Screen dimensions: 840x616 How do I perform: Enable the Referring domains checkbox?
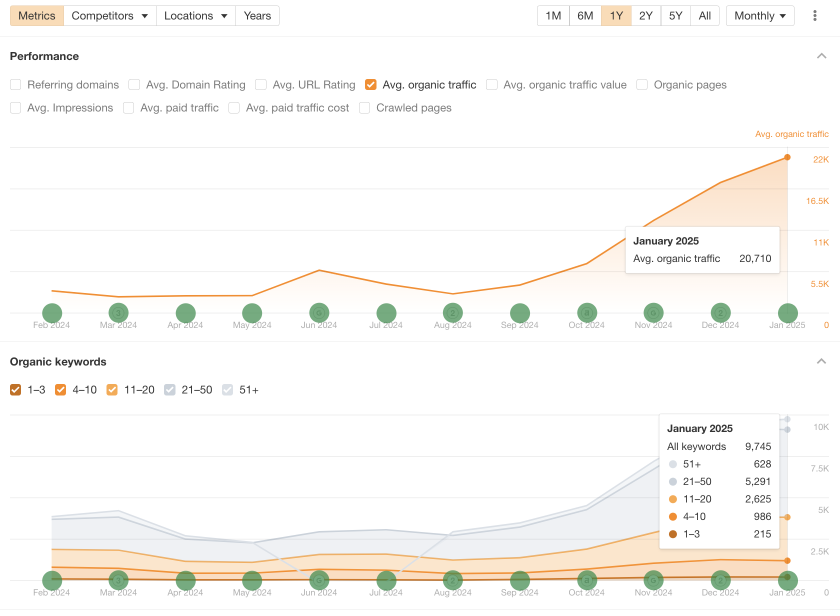click(15, 84)
